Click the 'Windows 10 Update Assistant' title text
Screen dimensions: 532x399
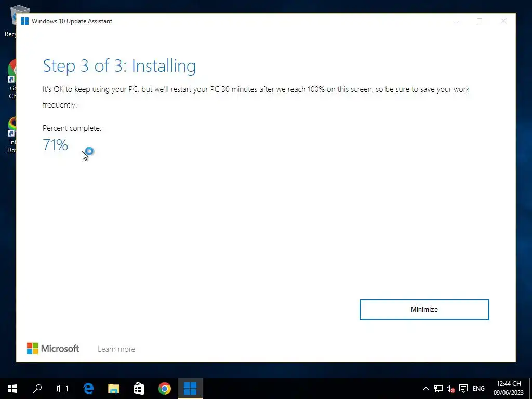pos(72,21)
